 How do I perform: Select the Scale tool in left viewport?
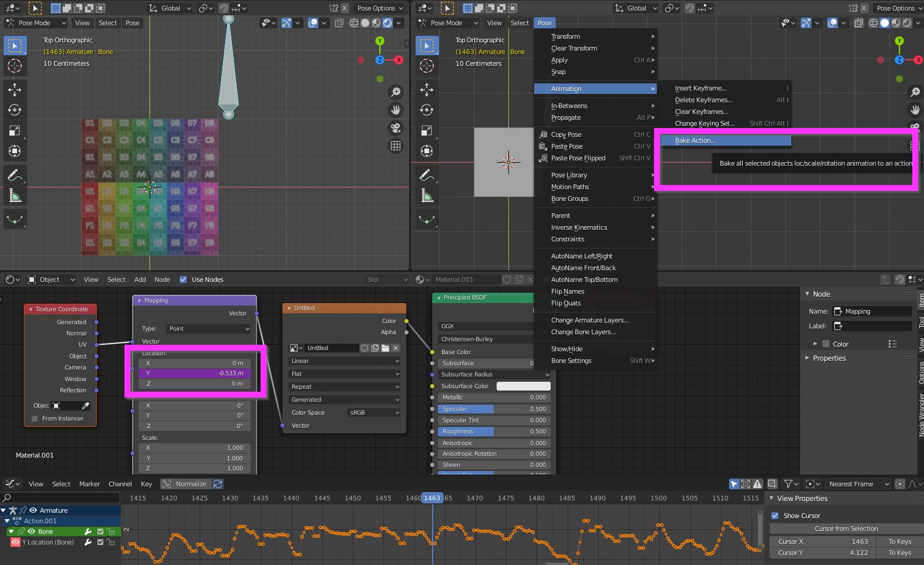[15, 130]
